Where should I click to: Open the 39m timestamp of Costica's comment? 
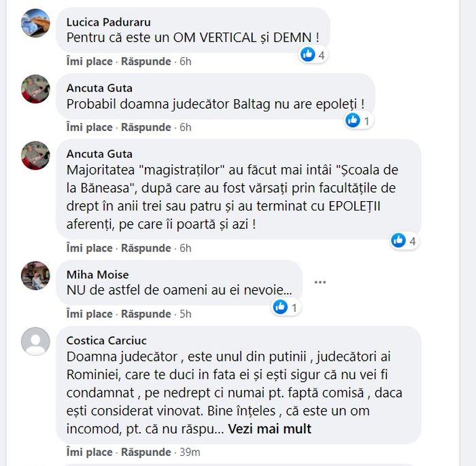point(190,452)
